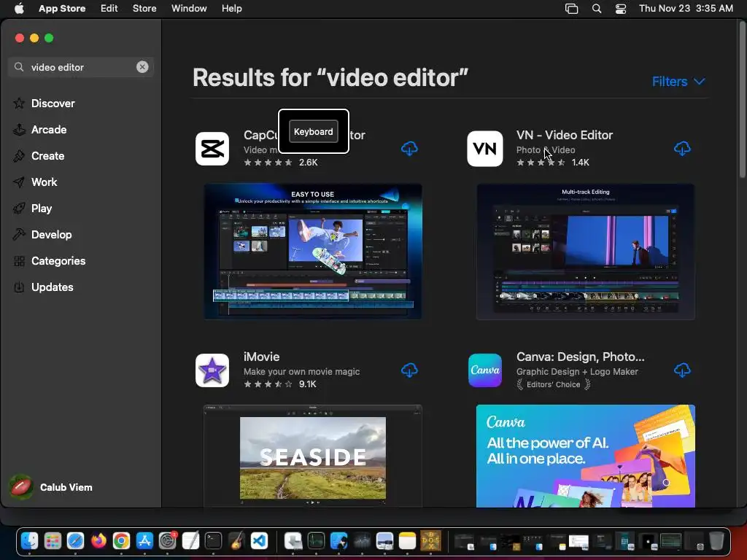Open the Help menu

point(231,9)
